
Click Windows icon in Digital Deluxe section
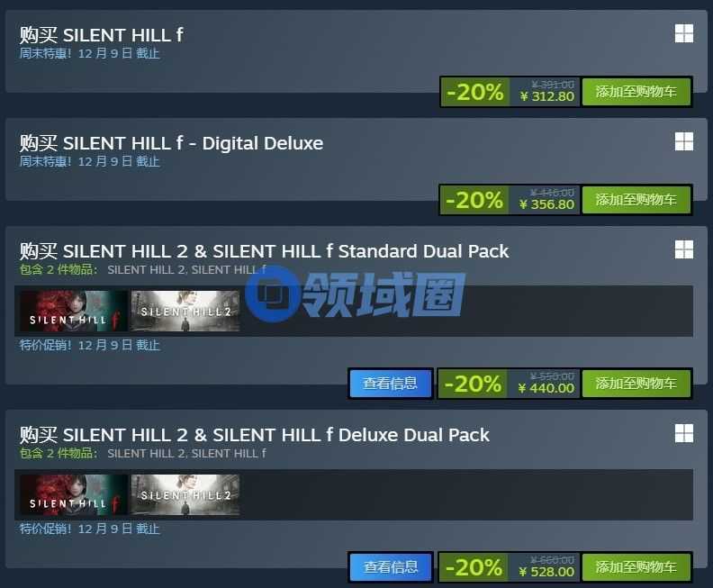click(684, 141)
